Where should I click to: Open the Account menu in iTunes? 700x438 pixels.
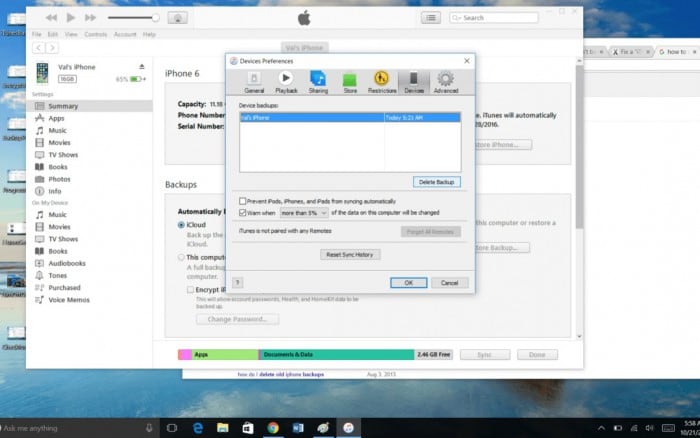point(125,34)
